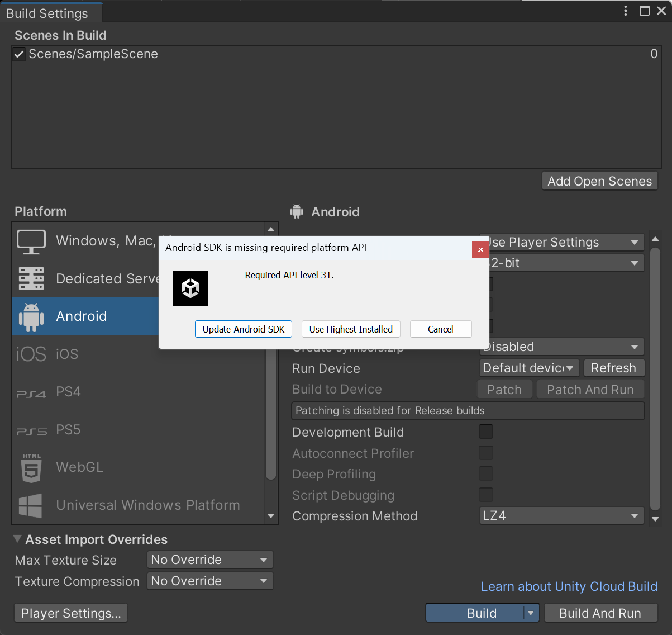
Task: Select the PS5 platform row
Action: coord(138,430)
